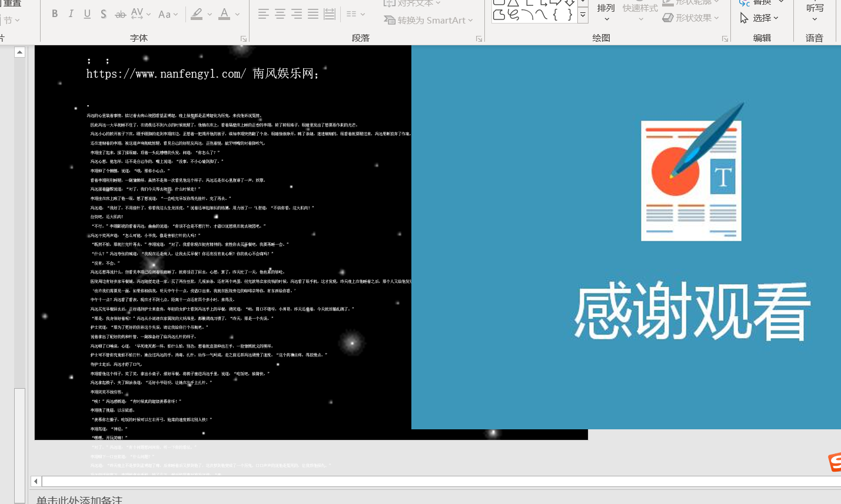Open the font dialog launcher
This screenshot has height=504, width=841.
243,39
